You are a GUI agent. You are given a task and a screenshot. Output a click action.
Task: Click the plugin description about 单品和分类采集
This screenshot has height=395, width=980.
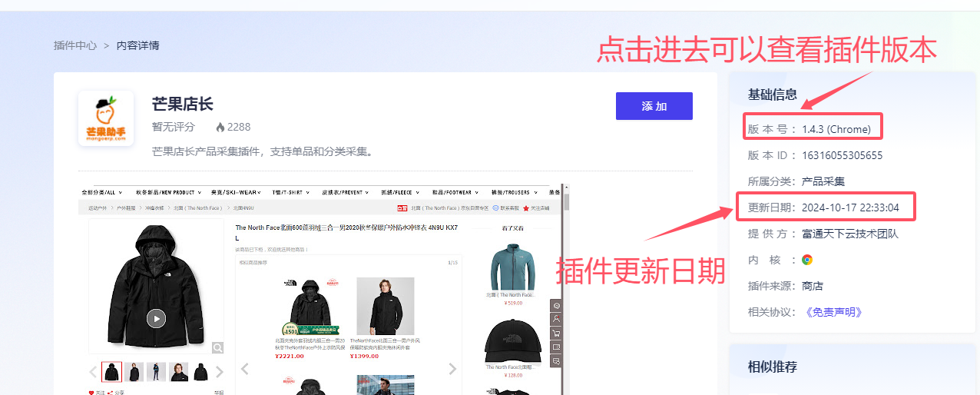pos(263,151)
